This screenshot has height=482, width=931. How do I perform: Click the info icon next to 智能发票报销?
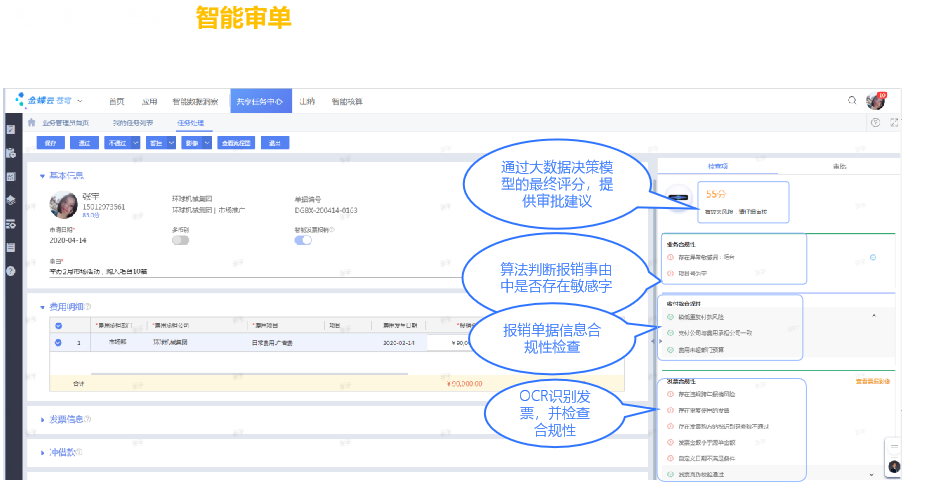[x=332, y=230]
